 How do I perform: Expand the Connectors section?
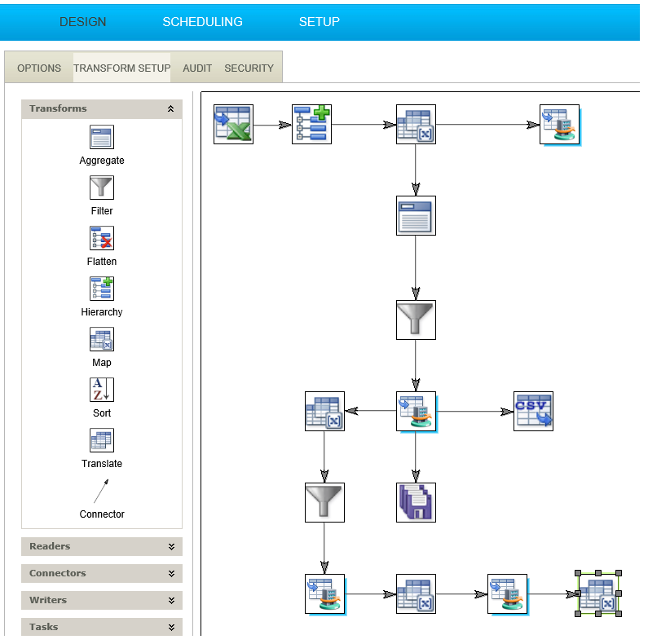point(170,573)
